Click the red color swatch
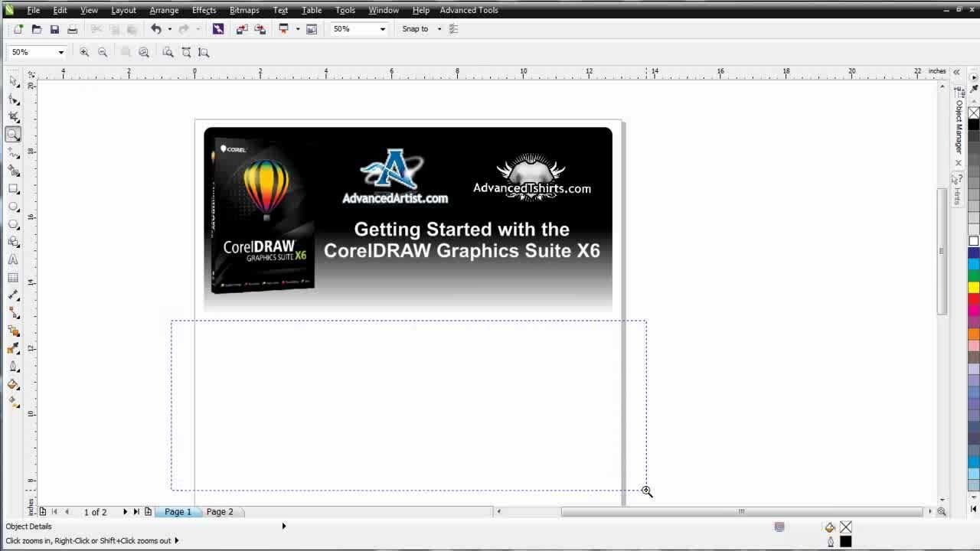Viewport: 980px width, 551px height. pyautogui.click(x=974, y=298)
